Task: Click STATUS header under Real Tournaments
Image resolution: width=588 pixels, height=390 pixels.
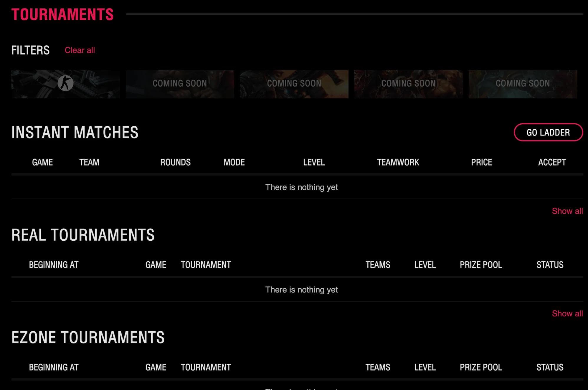Action: [x=550, y=265]
